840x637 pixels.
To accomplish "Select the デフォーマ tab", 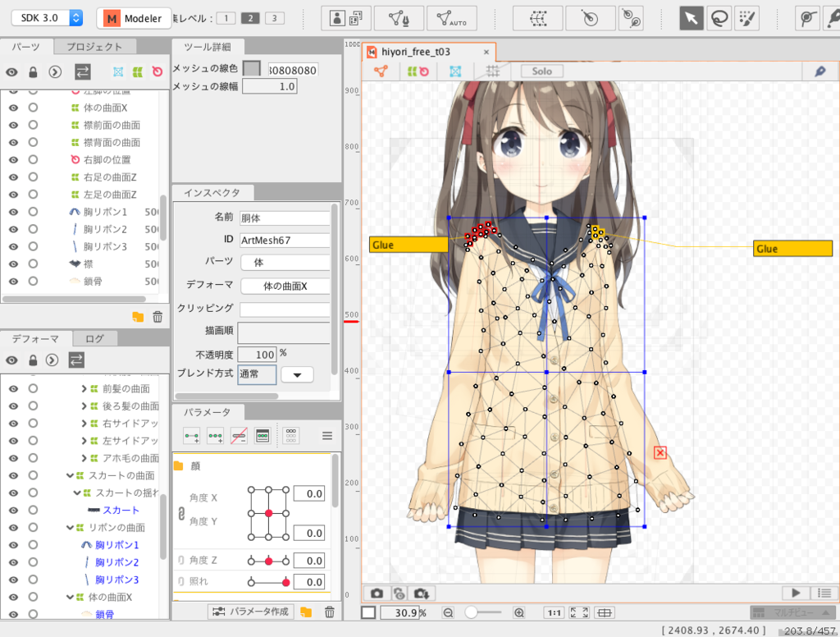I will coord(35,338).
